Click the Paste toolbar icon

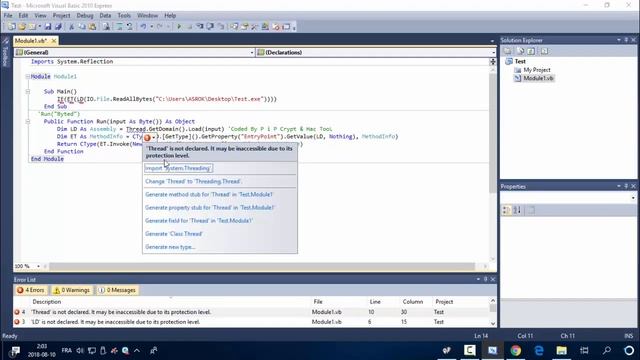92,27
